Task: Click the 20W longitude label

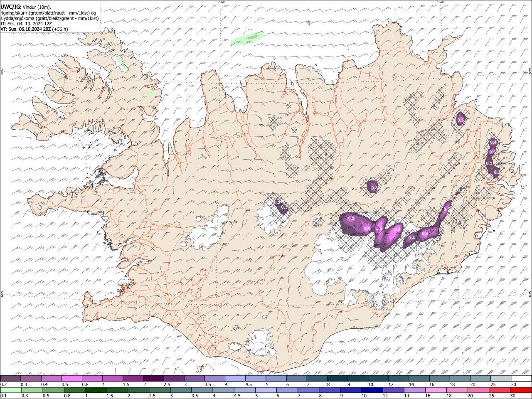Action: (221, 2)
